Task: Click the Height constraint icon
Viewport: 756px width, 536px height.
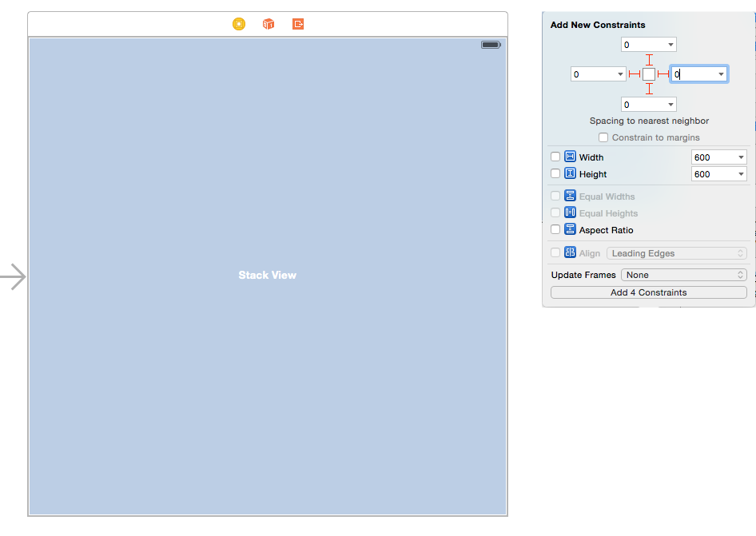Action: (x=570, y=173)
